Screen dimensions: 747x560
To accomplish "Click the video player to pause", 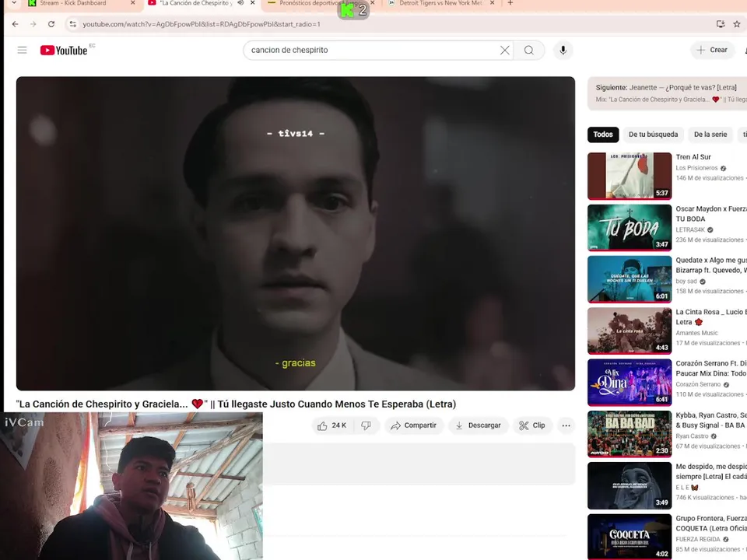I will [296, 233].
